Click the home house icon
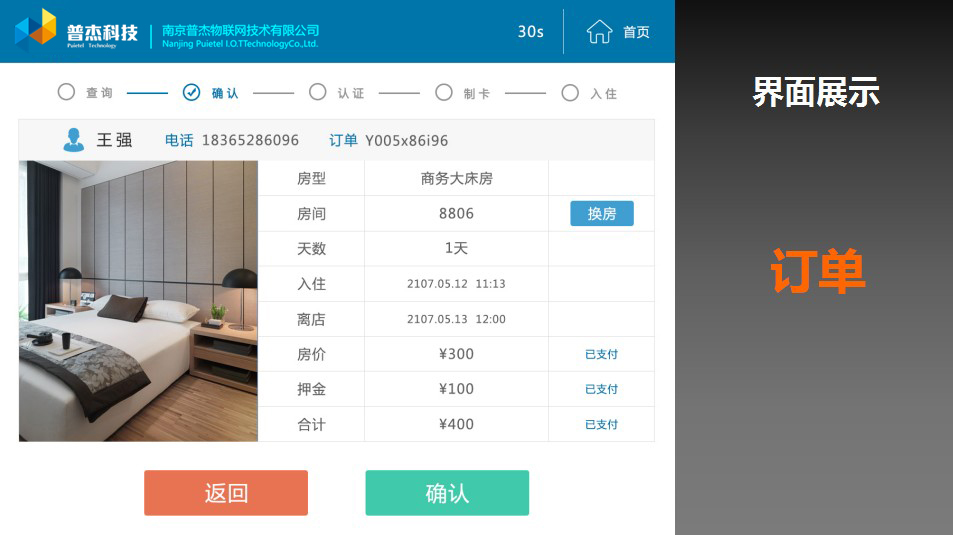This screenshot has width=953, height=535. coord(599,32)
